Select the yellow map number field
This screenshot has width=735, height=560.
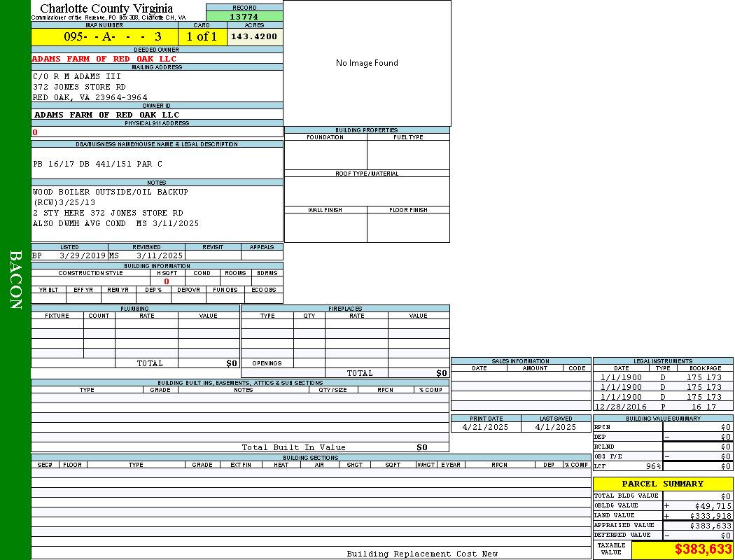click(104, 37)
